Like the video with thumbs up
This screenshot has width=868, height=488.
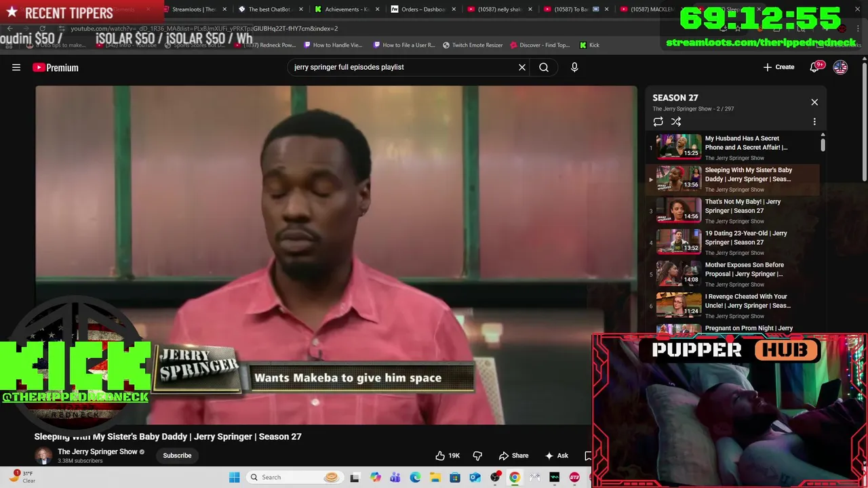448,455
